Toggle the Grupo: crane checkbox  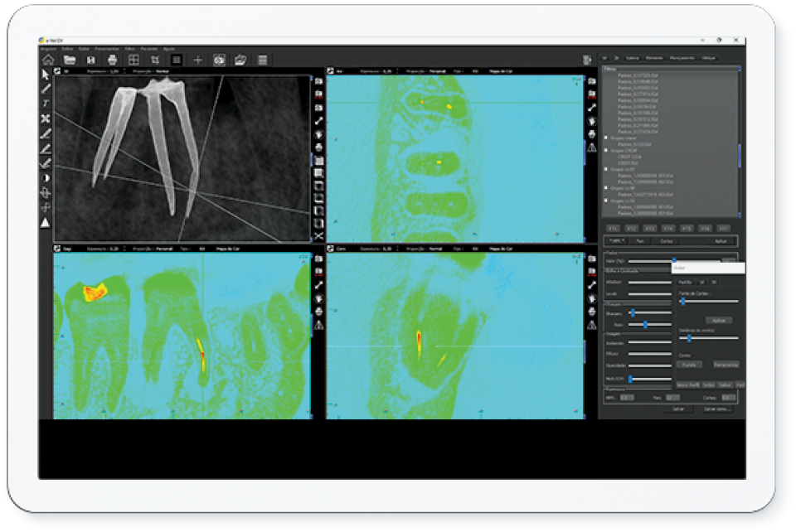606,138
